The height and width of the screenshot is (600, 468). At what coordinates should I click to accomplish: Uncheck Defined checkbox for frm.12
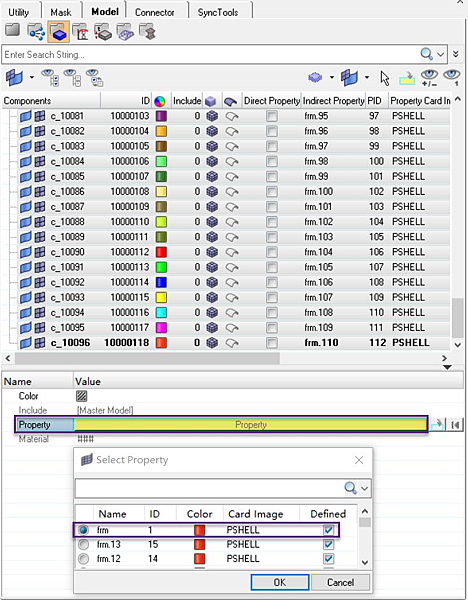click(328, 559)
